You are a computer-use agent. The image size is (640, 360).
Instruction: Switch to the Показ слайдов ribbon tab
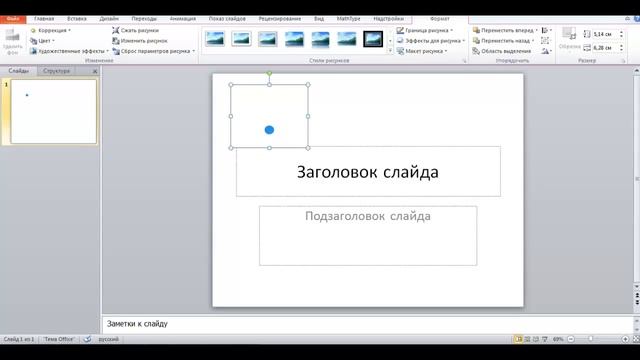click(227, 19)
